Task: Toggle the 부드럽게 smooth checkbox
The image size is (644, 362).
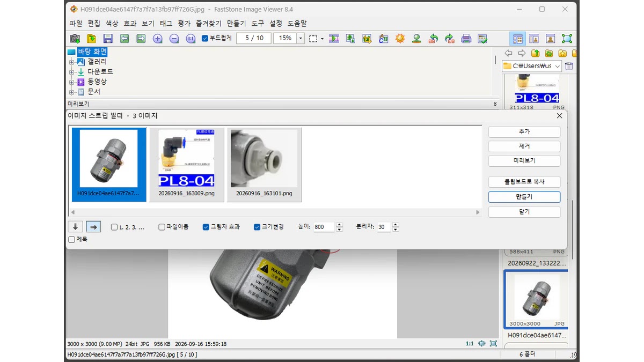Action: point(205,39)
